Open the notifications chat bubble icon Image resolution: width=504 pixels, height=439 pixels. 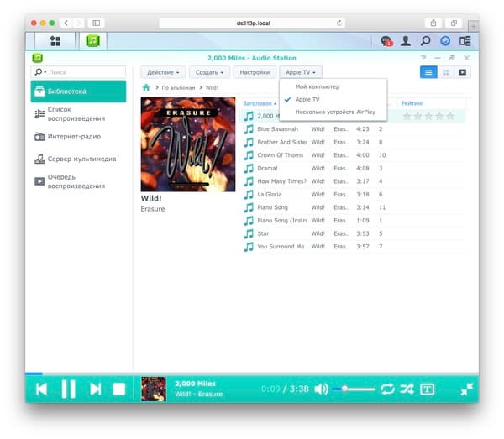[386, 41]
